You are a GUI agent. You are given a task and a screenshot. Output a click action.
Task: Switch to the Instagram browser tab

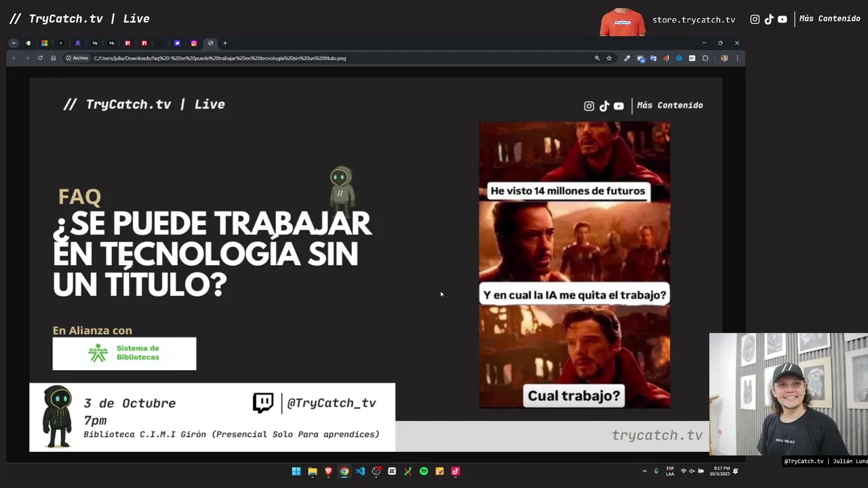[194, 43]
